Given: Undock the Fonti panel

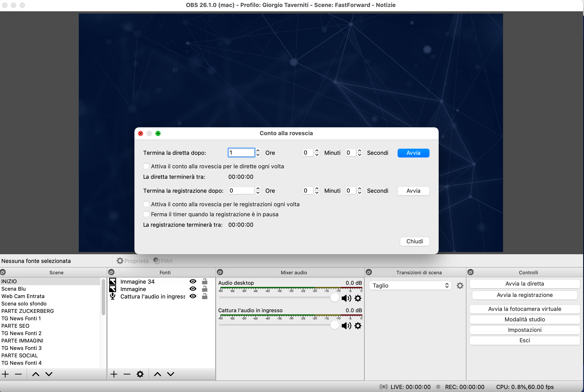Looking at the screenshot, I should click(111, 272).
